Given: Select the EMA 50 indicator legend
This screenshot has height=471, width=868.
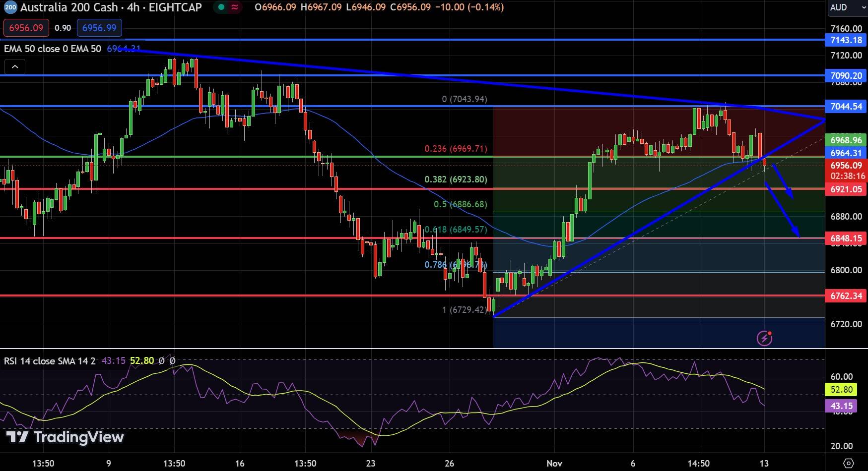Looking at the screenshot, I should coord(53,49).
